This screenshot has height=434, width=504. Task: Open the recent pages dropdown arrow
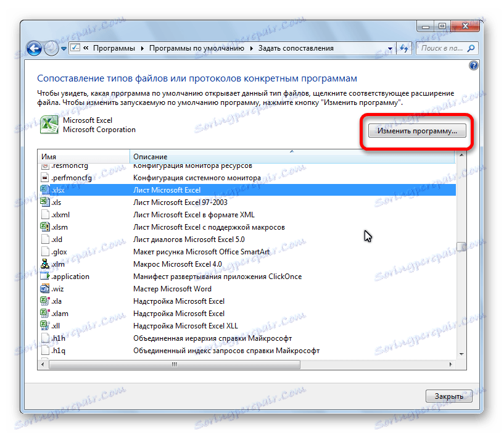pos(64,49)
